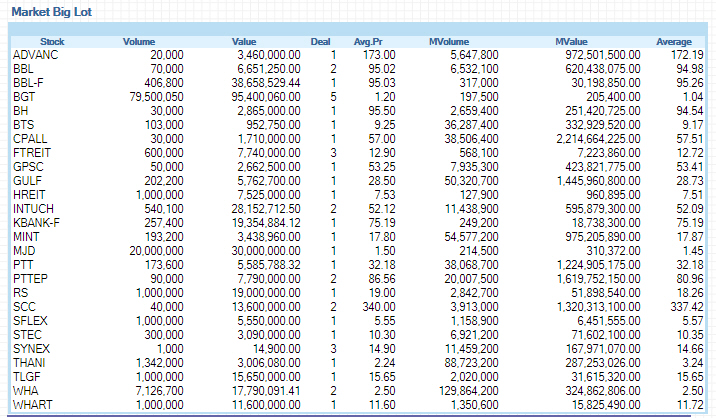The image size is (716, 418).
Task: Select BBL-F value 38,658,529.44
Action: [266, 83]
